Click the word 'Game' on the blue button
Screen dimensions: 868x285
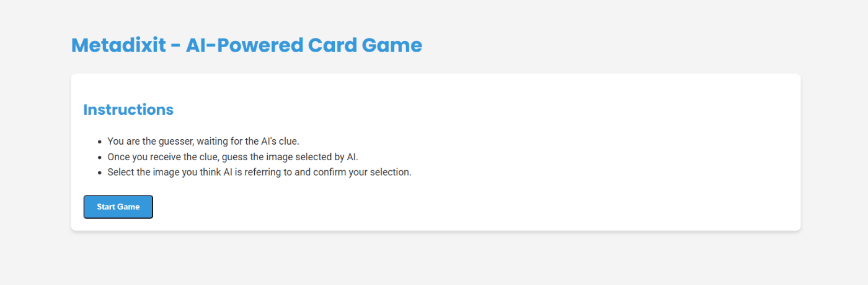click(x=130, y=207)
